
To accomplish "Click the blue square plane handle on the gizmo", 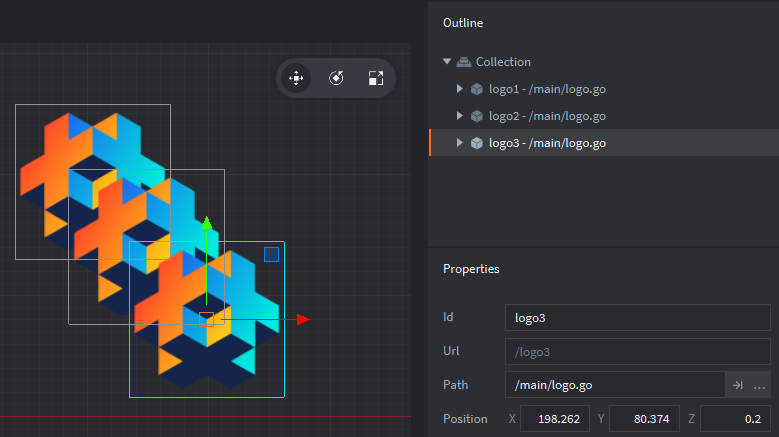I will coord(271,255).
